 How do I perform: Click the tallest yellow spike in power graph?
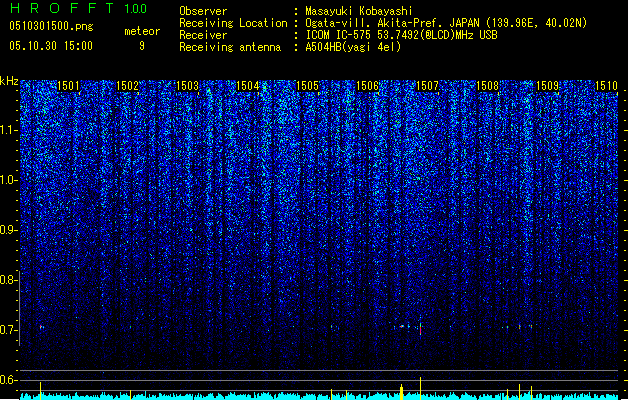tap(420, 388)
